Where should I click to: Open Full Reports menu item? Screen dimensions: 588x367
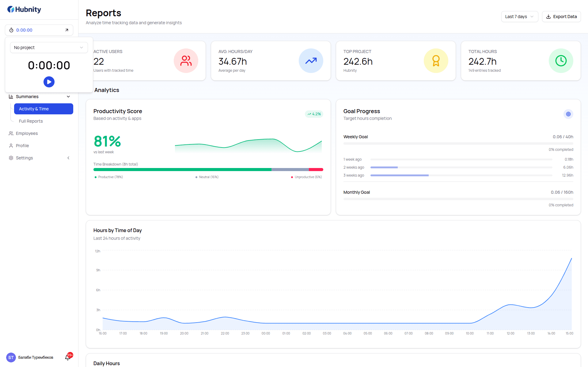coord(31,121)
